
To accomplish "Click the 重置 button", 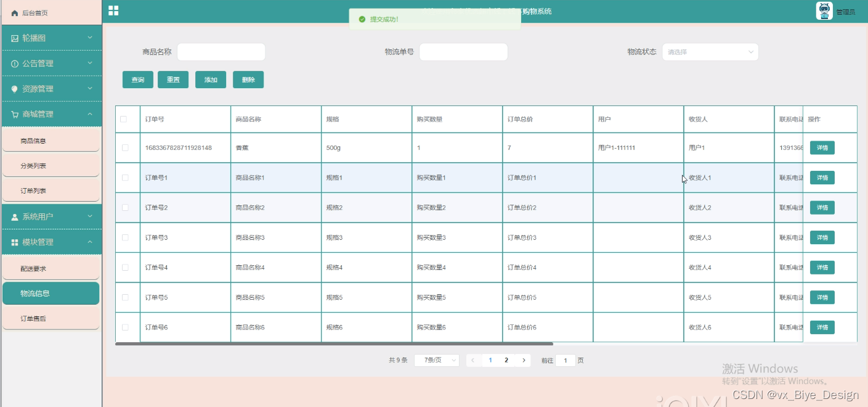I will pos(173,80).
